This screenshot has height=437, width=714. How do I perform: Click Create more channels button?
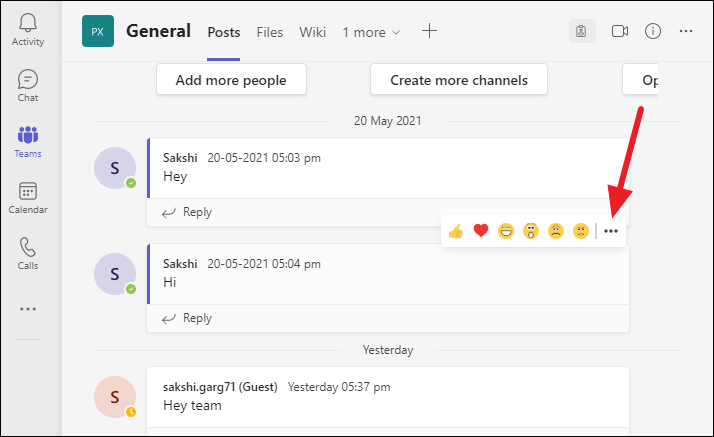459,80
